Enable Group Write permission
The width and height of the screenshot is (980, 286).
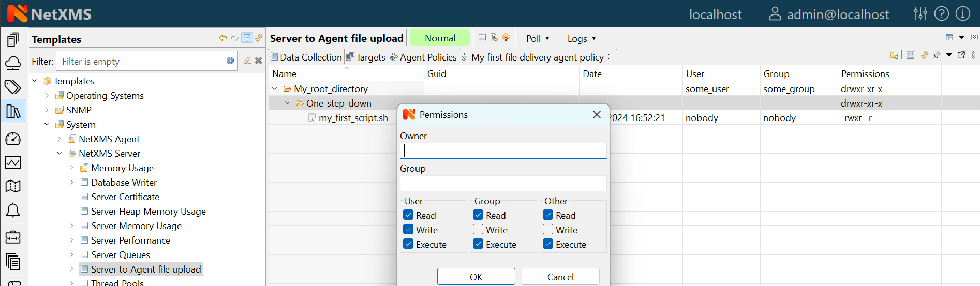[x=478, y=229]
